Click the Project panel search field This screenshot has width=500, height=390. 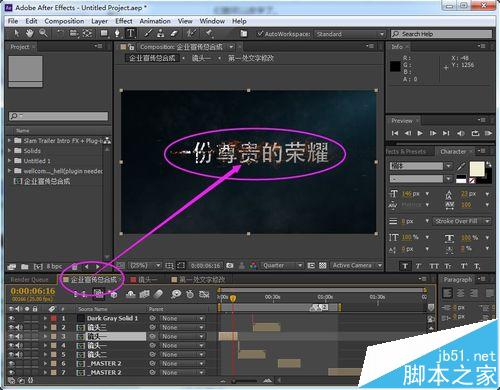[58, 116]
